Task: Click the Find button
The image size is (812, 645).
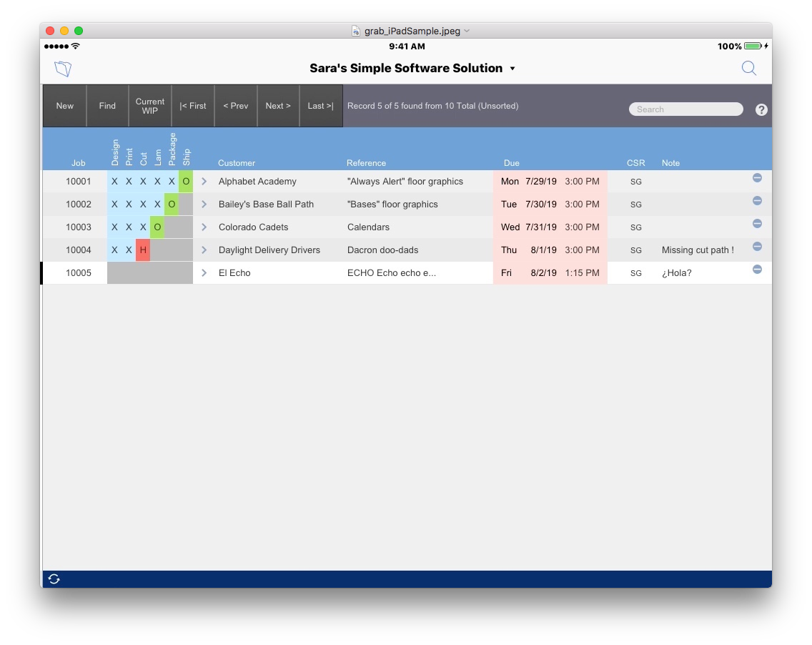Action: 107,106
